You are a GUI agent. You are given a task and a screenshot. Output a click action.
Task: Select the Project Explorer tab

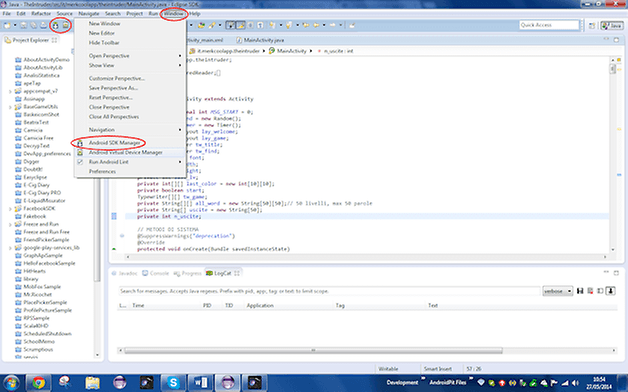click(31, 40)
